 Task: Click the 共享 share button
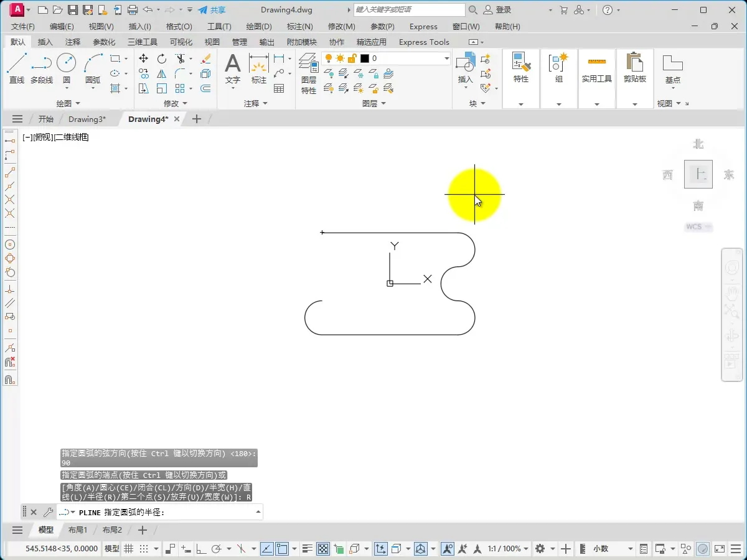(x=212, y=10)
